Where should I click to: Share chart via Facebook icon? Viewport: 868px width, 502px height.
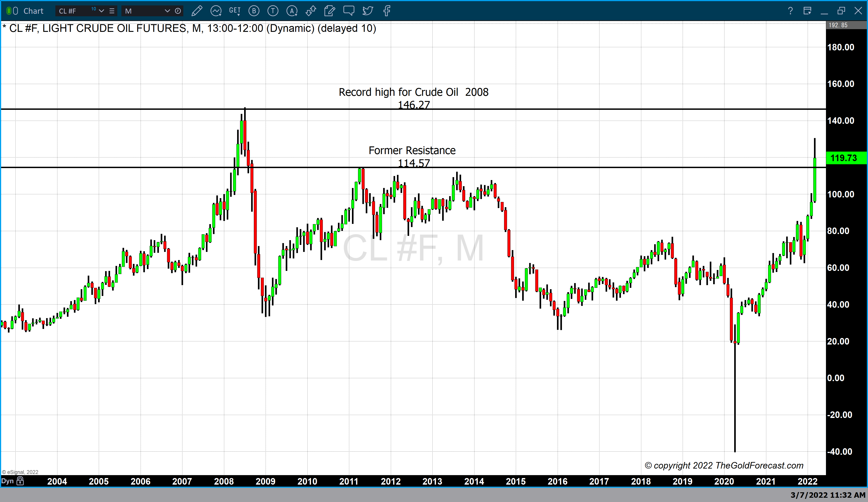click(x=387, y=11)
